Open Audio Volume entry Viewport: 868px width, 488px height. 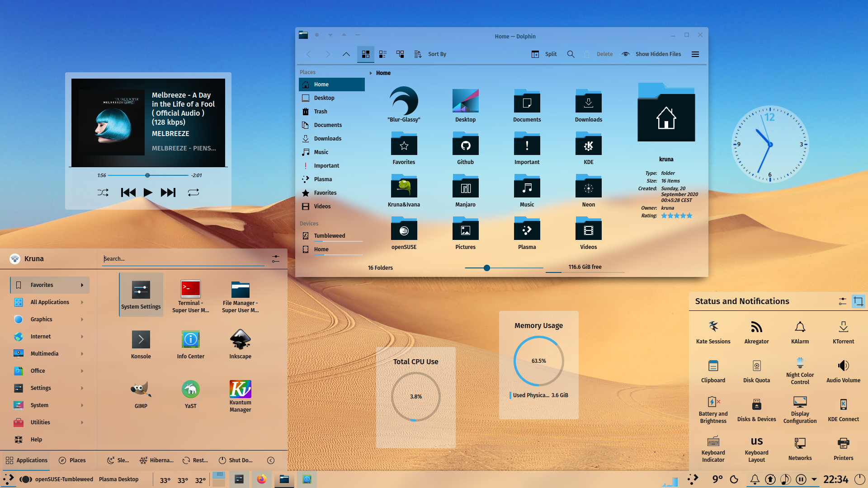click(843, 371)
